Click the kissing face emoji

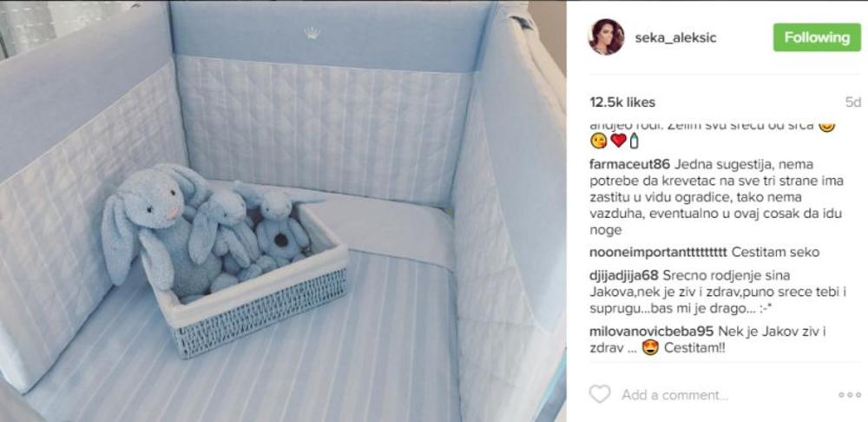[x=599, y=141]
